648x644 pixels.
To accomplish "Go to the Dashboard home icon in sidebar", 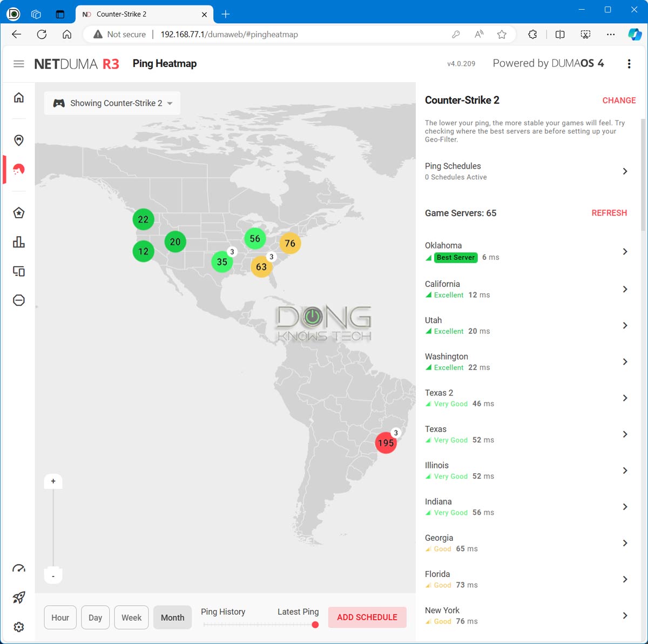I will (x=19, y=97).
